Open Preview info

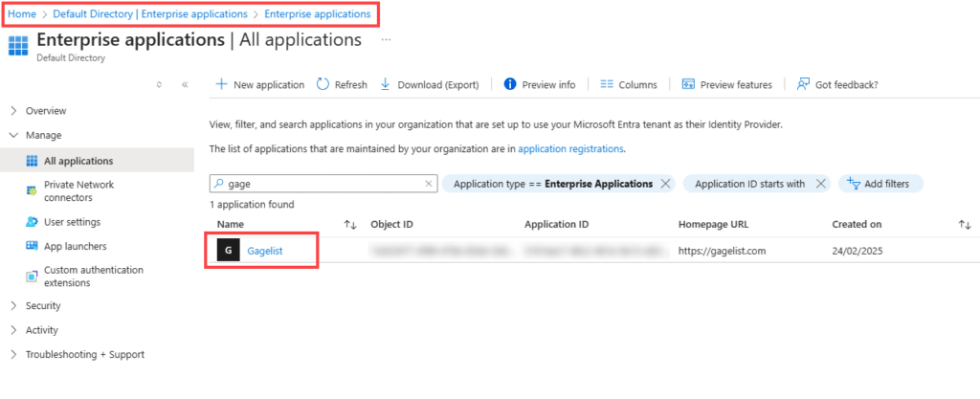[539, 84]
